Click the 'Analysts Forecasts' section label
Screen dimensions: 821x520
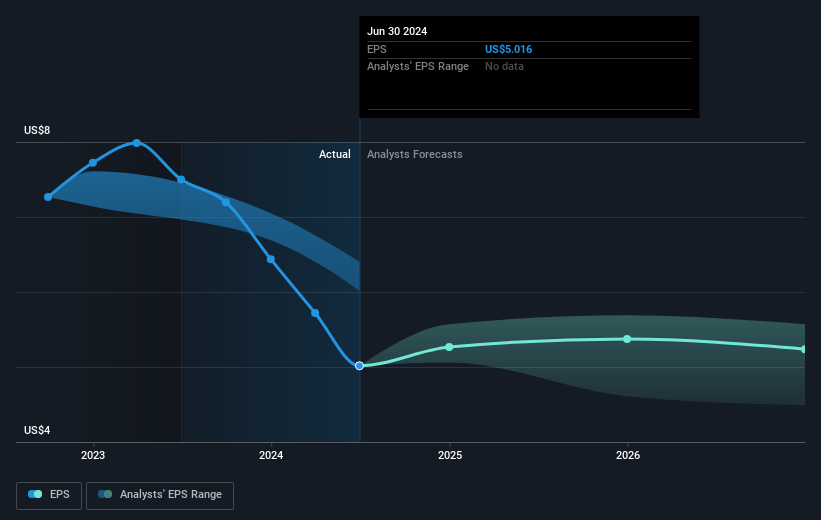click(415, 154)
